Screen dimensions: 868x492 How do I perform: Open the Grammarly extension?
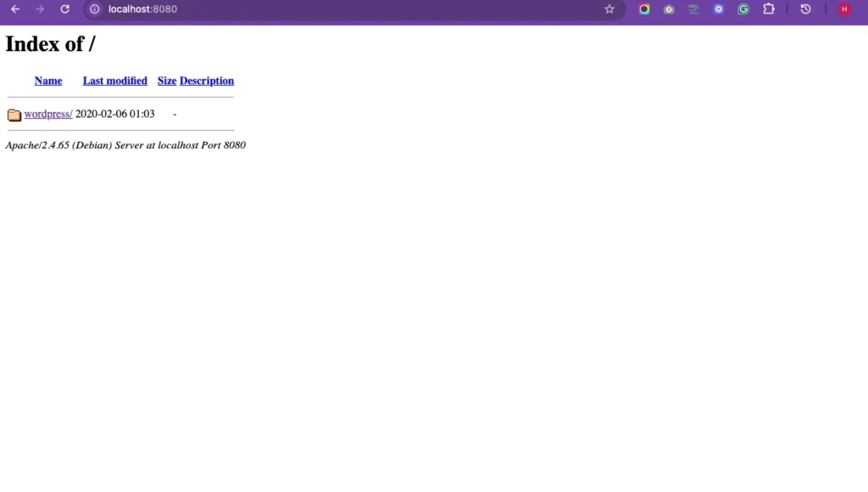click(743, 9)
